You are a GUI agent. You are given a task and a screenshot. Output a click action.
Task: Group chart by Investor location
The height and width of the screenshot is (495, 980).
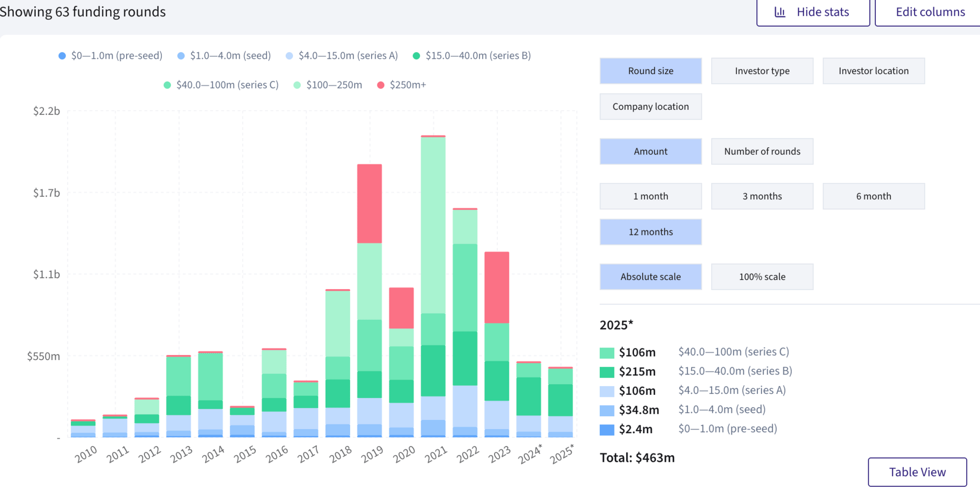873,71
